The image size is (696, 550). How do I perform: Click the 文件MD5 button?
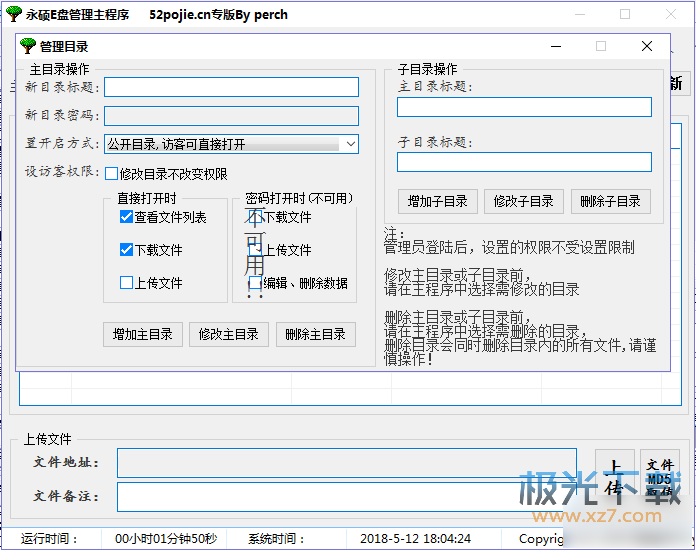(x=659, y=477)
